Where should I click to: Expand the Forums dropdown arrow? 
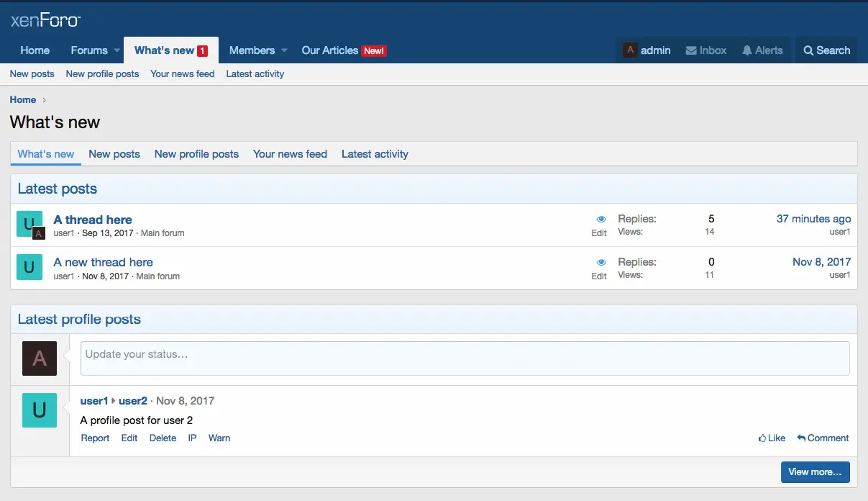pyautogui.click(x=117, y=50)
